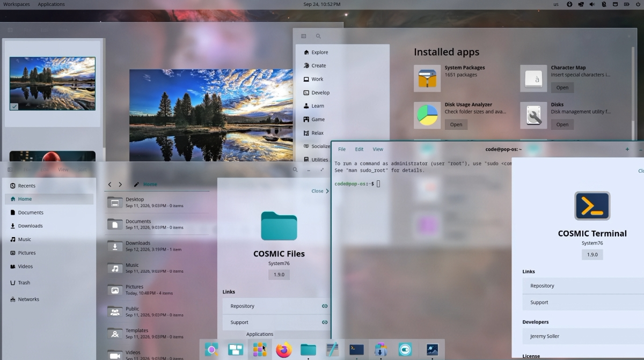Open the power menu in the top panel
Image resolution: width=644 pixels, height=360 pixels.
point(637,4)
